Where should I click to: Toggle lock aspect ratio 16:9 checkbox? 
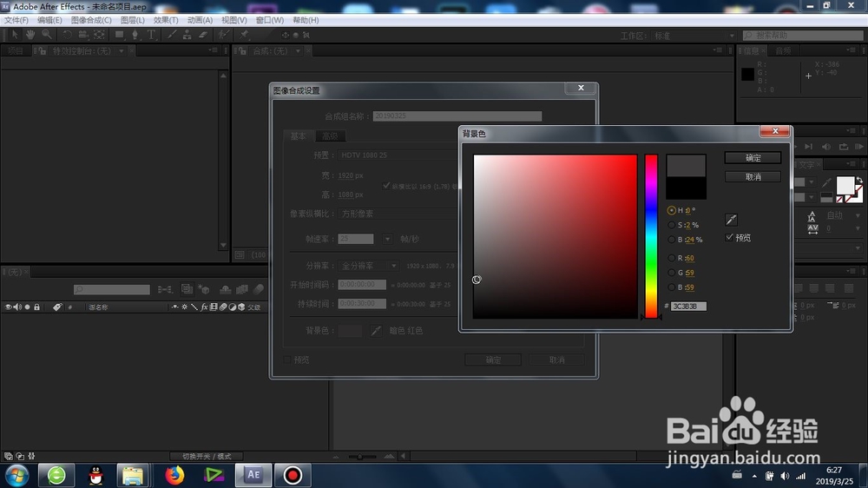(386, 186)
